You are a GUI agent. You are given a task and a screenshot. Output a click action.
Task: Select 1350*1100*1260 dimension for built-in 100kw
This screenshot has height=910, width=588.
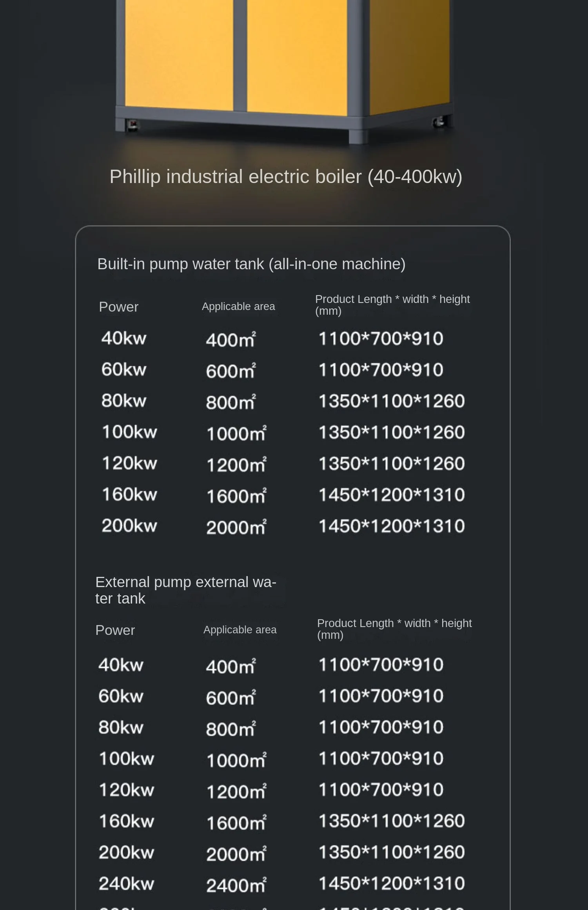pos(392,432)
